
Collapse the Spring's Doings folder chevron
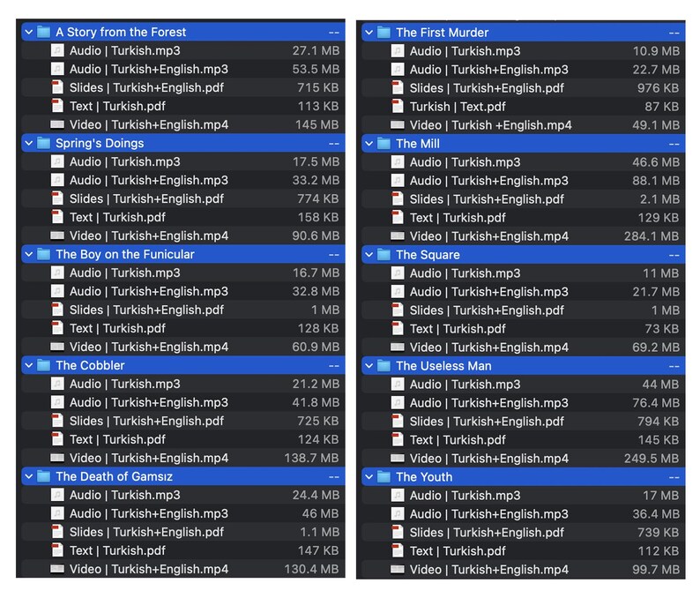pos(29,144)
